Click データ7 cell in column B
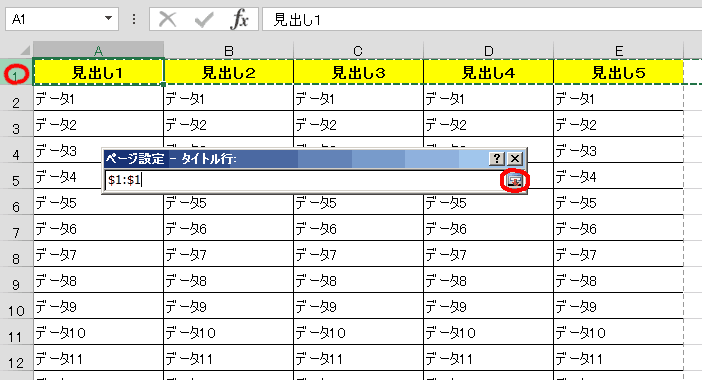This screenshot has width=702, height=380. pyautogui.click(x=229, y=254)
